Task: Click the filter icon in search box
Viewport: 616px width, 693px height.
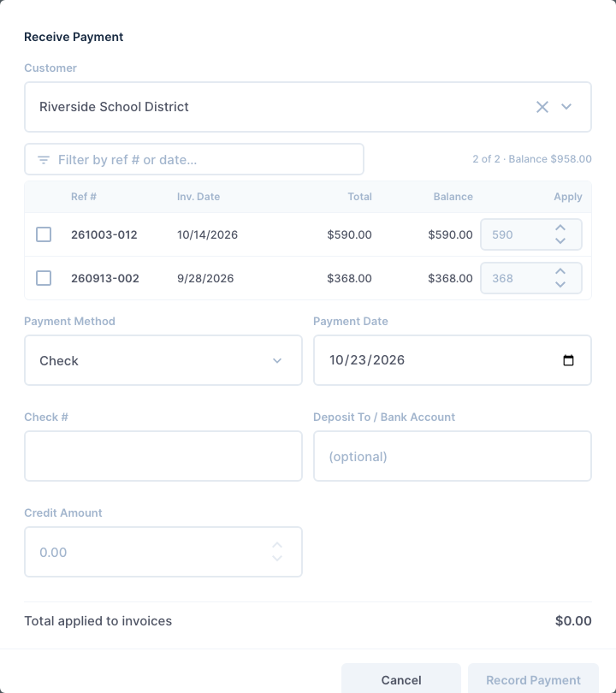Action: [x=44, y=159]
